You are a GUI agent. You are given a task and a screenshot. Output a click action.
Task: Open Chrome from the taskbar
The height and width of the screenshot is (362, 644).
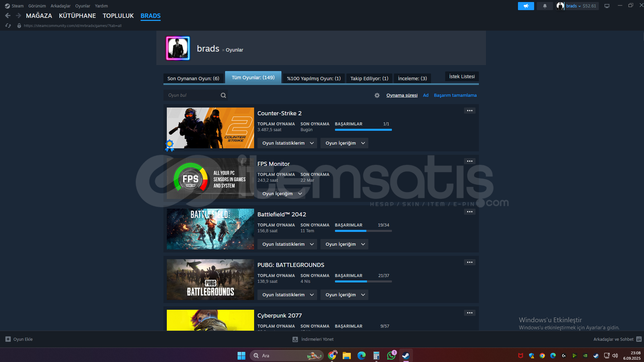(x=332, y=356)
